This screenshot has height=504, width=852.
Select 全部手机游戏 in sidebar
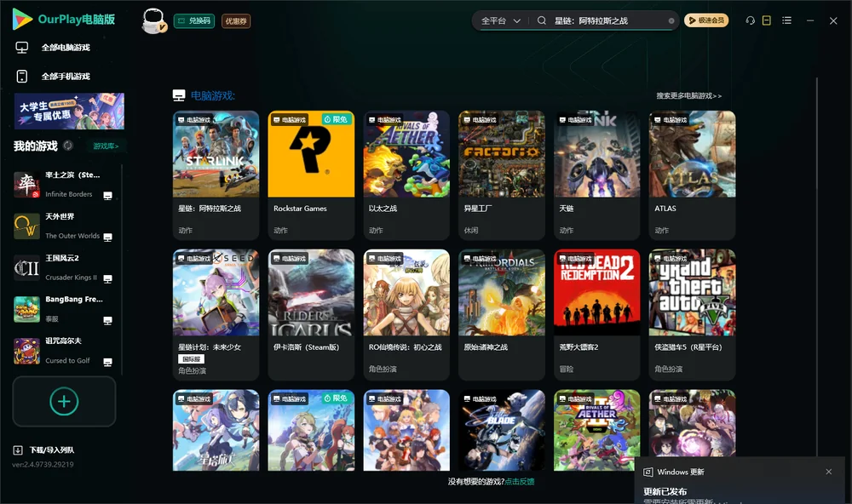(66, 77)
